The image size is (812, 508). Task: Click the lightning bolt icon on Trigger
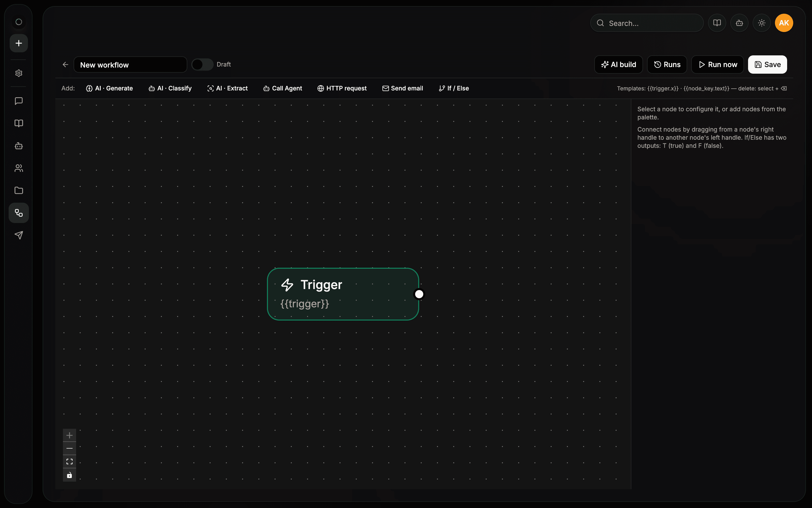pos(287,285)
